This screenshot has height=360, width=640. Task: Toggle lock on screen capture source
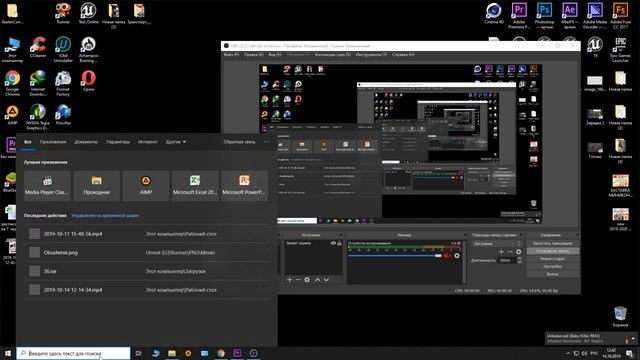tap(339, 243)
